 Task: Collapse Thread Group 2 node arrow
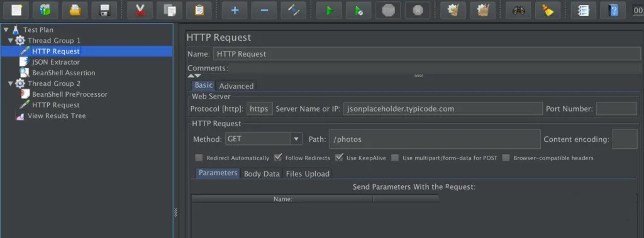pos(10,84)
